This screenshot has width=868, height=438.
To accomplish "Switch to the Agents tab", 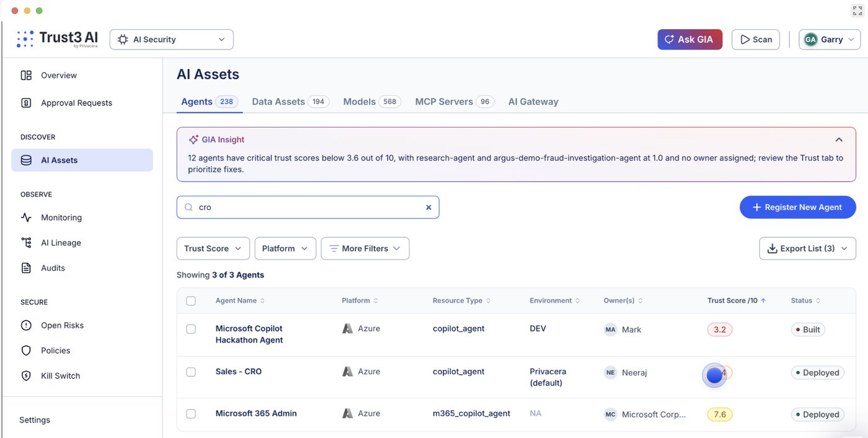I will tap(210, 102).
